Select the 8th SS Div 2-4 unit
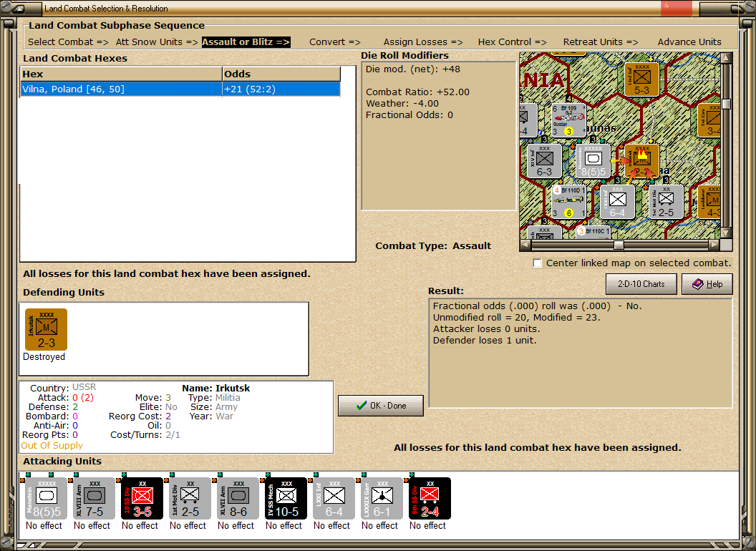The width and height of the screenshot is (756, 551). (x=430, y=498)
